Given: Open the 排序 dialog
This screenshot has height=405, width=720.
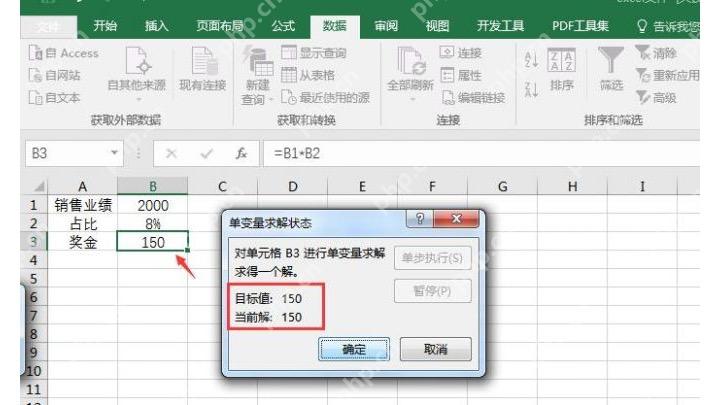Looking at the screenshot, I should 561,70.
